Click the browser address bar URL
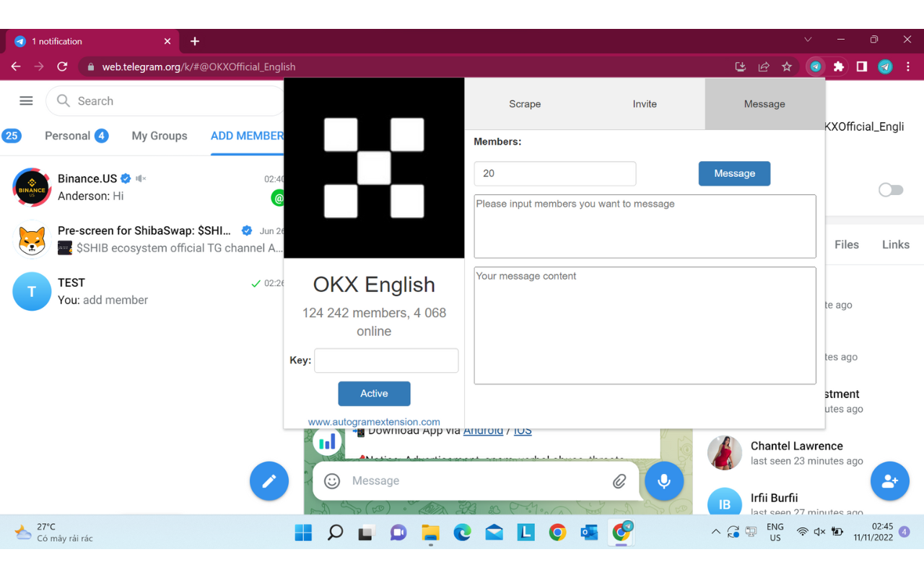Screen dimensions: 924x578 tap(199, 66)
